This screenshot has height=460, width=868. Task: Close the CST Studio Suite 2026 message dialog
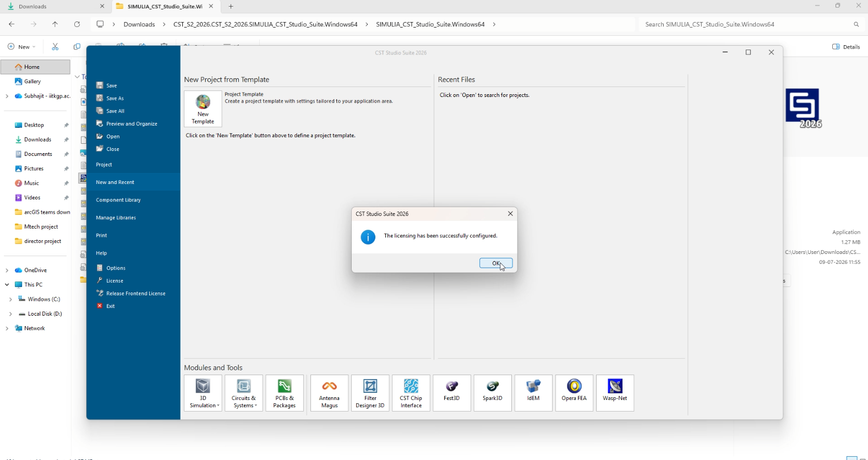click(x=510, y=214)
